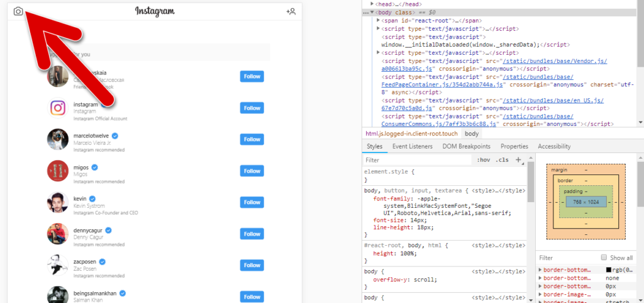Click the Instagram logo in header
The height and width of the screenshot is (303, 644).
155,11
